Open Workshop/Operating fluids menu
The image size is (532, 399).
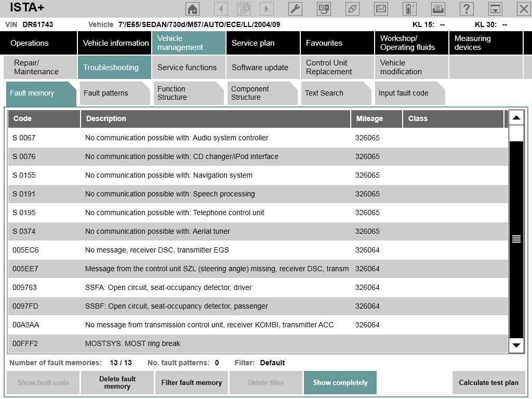click(411, 43)
